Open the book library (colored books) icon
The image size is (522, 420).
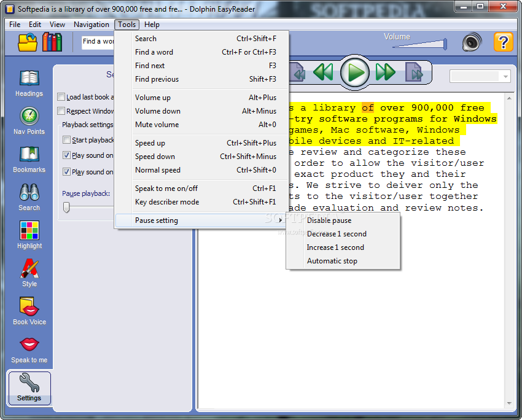pyautogui.click(x=52, y=42)
